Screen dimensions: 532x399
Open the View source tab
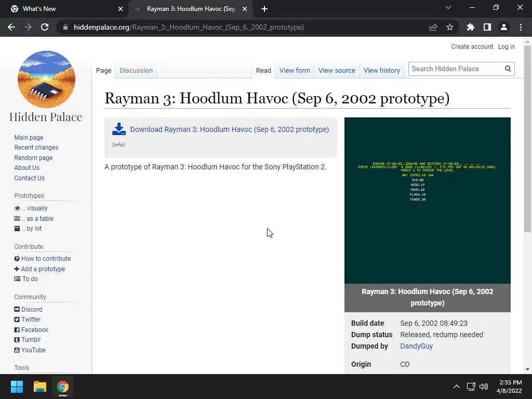pyautogui.click(x=337, y=71)
